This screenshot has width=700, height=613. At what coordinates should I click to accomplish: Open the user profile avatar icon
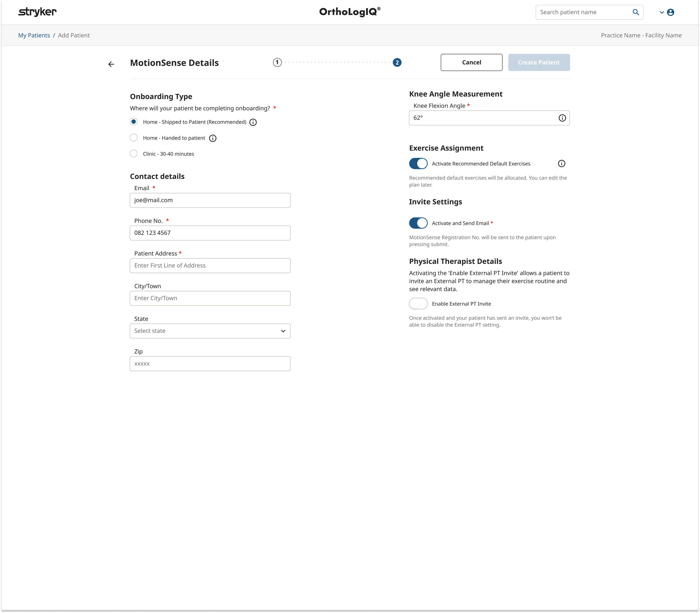[x=671, y=12]
